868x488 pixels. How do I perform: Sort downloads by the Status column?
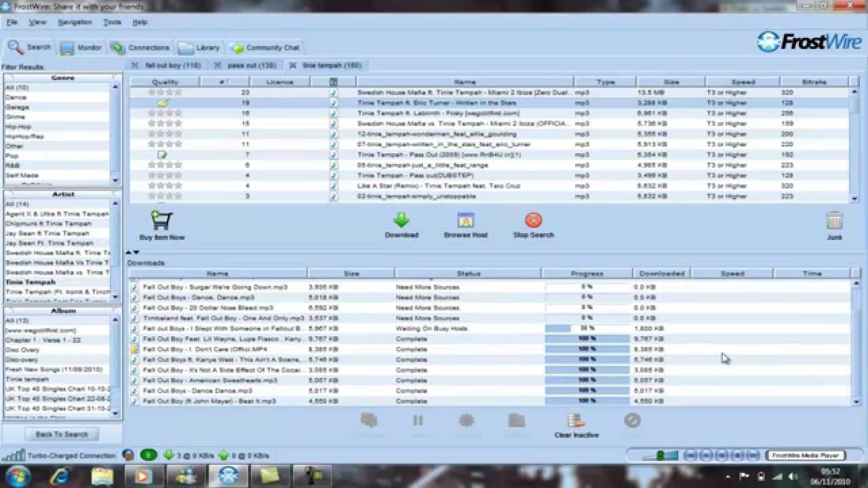[x=469, y=274]
